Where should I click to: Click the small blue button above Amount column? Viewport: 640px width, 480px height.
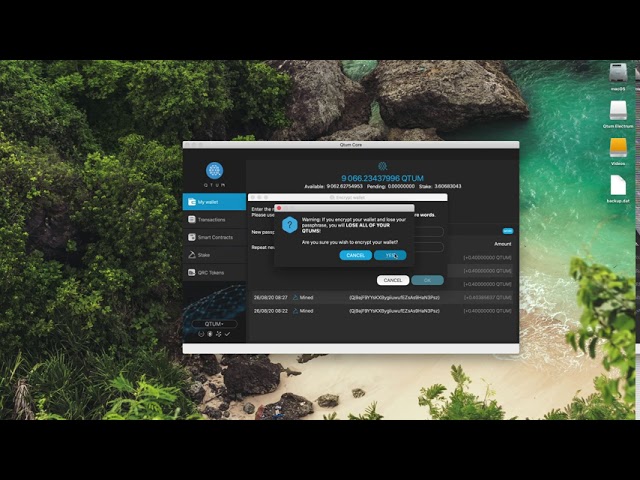coord(508,231)
